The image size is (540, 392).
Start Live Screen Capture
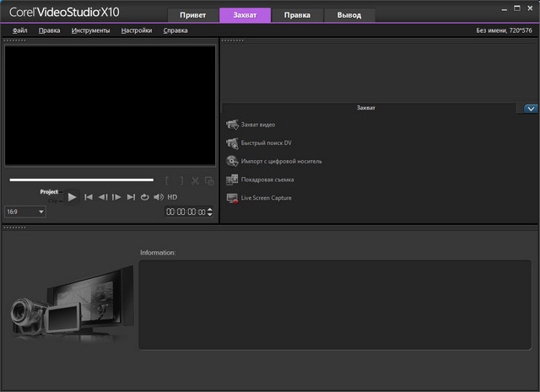[266, 198]
